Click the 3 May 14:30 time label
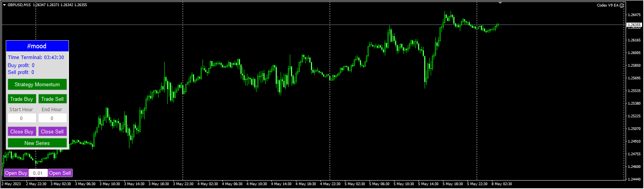 click(134, 184)
